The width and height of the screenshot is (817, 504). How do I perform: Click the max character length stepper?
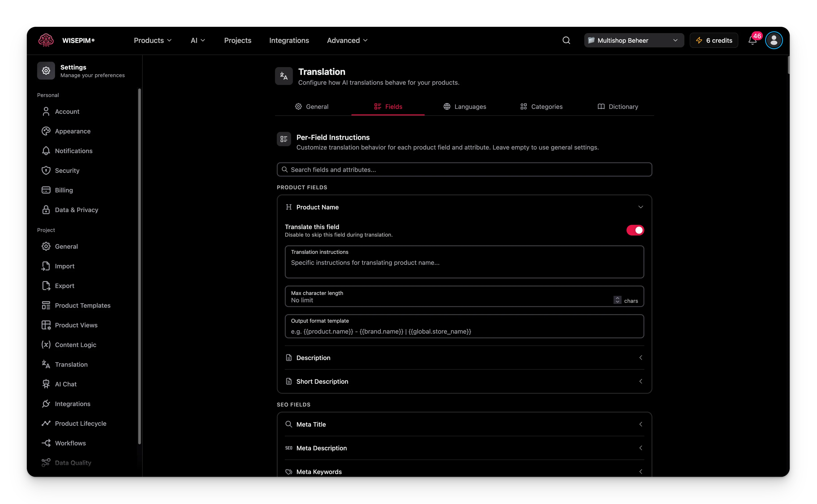click(x=617, y=300)
